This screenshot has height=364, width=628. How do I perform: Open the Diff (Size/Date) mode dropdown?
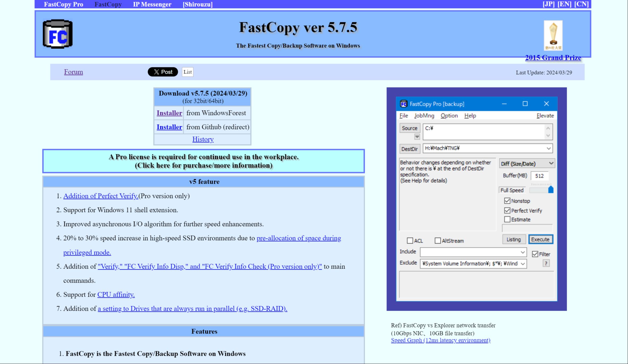526,164
